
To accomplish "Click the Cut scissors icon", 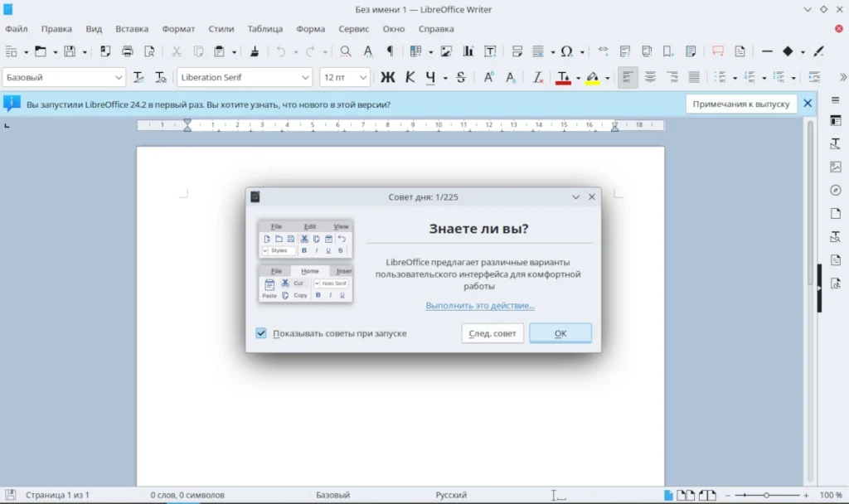I will click(176, 51).
